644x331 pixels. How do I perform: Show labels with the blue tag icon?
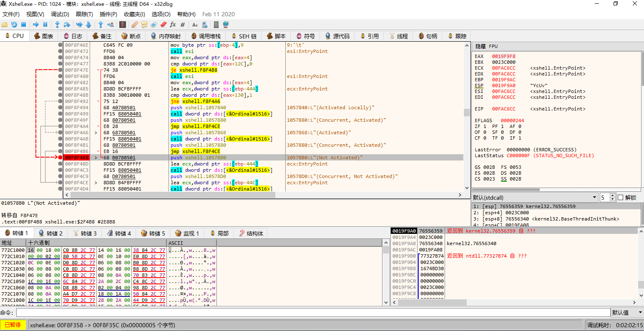154,25
